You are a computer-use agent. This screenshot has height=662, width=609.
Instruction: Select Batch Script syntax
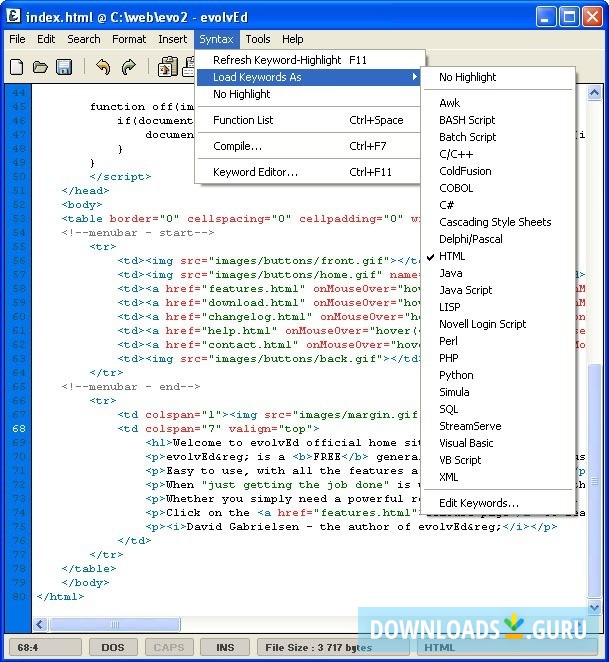point(498,137)
